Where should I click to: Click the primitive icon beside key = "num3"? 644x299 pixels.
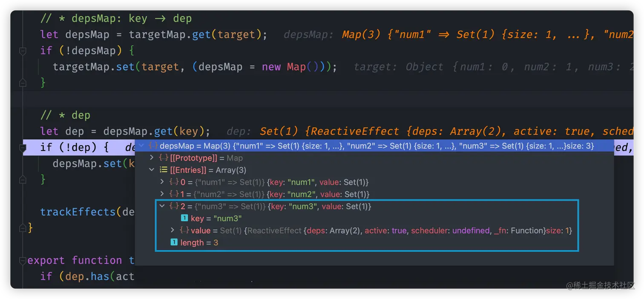pos(184,218)
